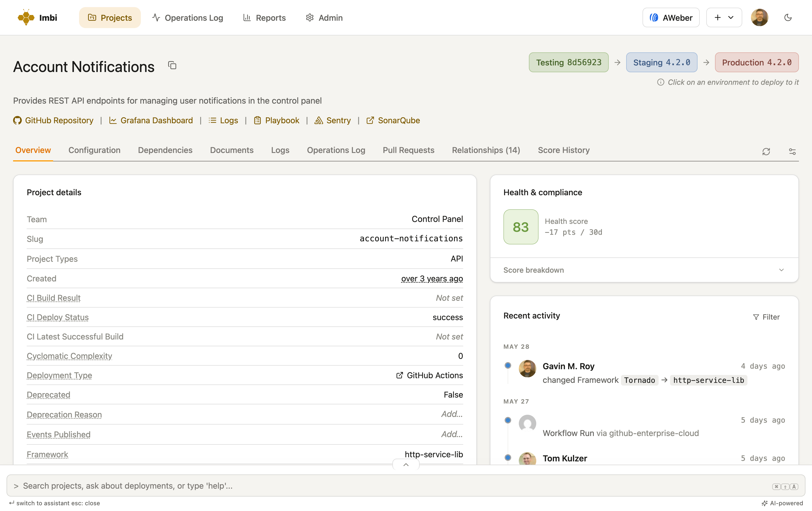Open the Recent activity Filter
Image resolution: width=812 pixels, height=511 pixels.
point(766,317)
